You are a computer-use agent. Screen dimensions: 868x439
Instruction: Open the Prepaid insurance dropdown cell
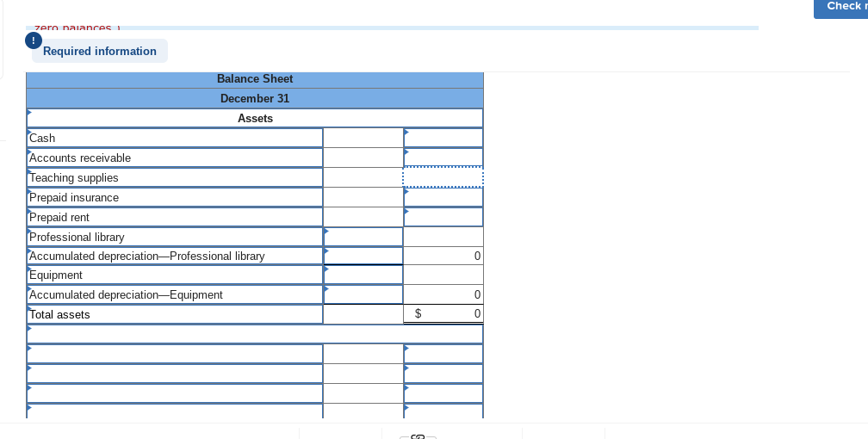[x=175, y=198]
